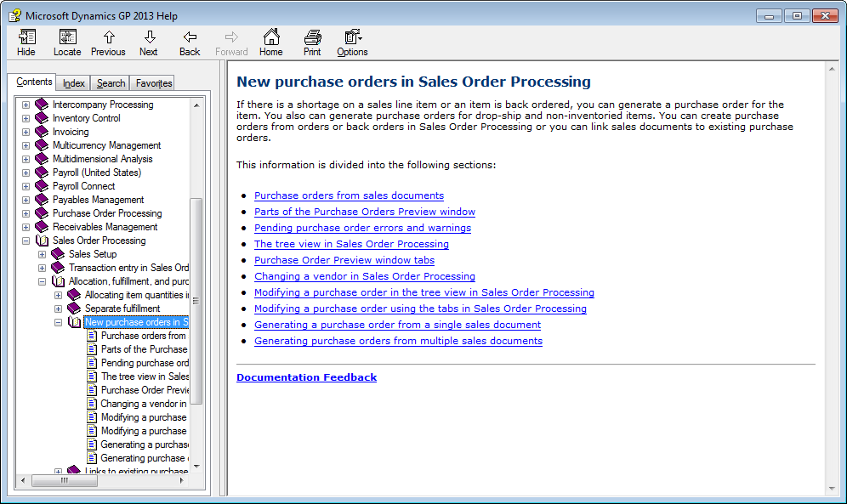847x504 pixels.
Task: Click the Locate toolbar icon
Action: [67, 37]
